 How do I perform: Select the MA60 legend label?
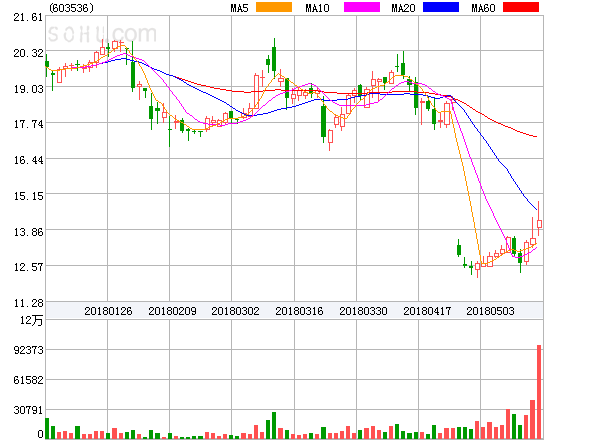pos(483,8)
